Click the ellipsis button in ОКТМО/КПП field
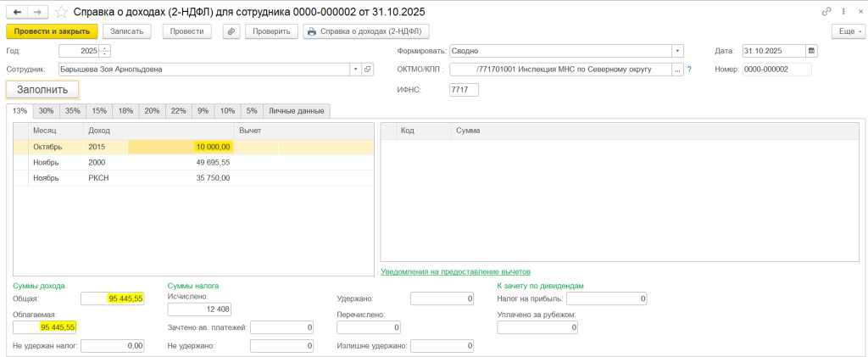This screenshot has height=357, width=868. pyautogui.click(x=677, y=70)
